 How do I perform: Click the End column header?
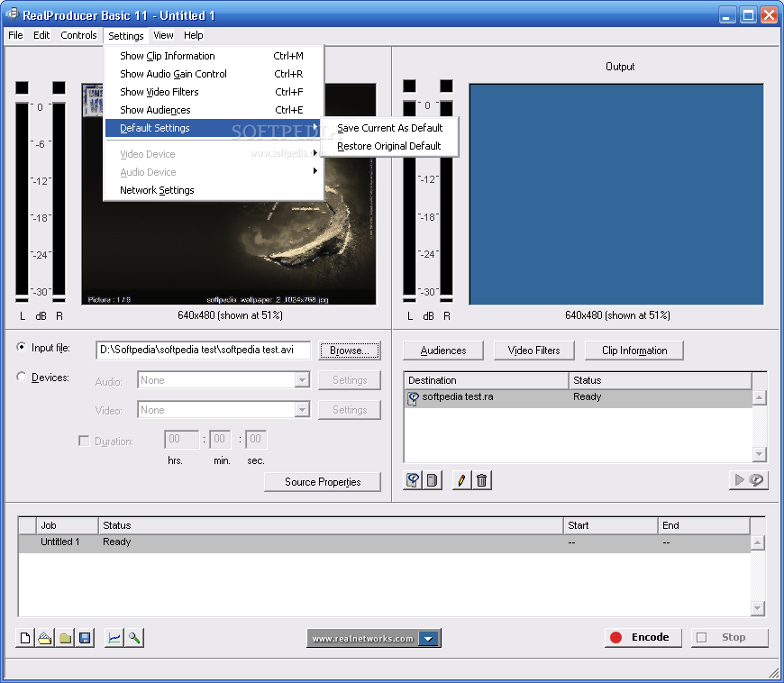[x=704, y=525]
